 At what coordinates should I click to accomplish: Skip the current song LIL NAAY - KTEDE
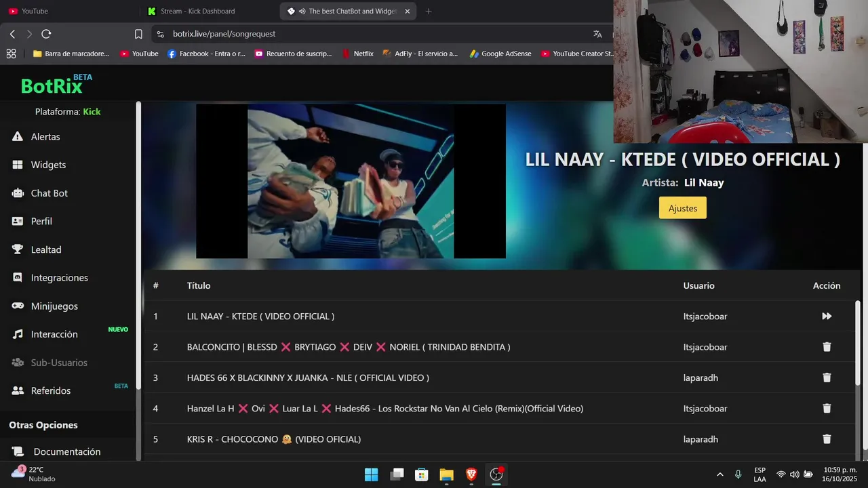827,316
